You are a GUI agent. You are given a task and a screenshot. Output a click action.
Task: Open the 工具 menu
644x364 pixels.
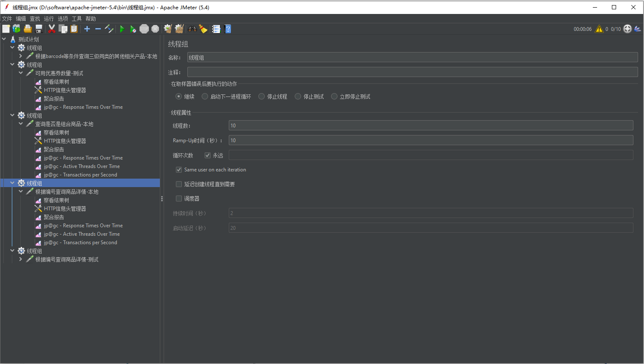77,19
